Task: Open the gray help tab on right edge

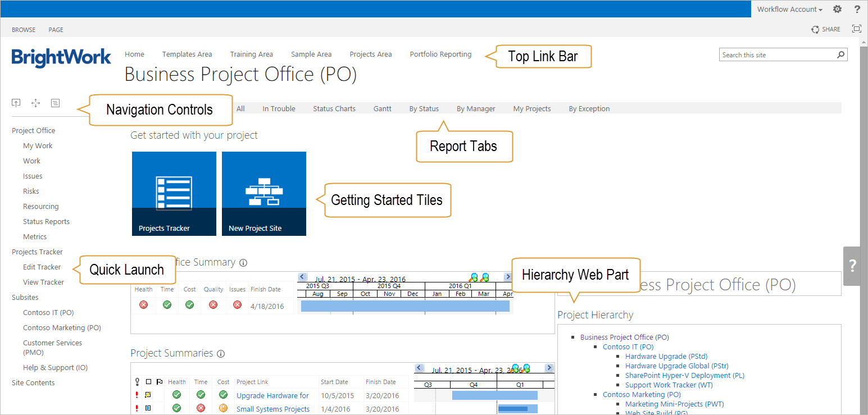Action: point(852,266)
